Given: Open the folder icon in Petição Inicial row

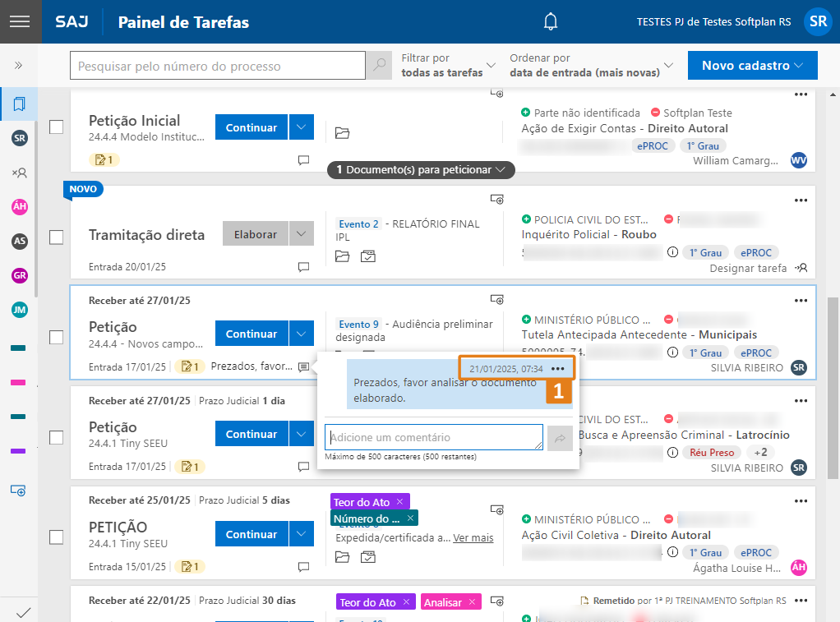Looking at the screenshot, I should 343,133.
